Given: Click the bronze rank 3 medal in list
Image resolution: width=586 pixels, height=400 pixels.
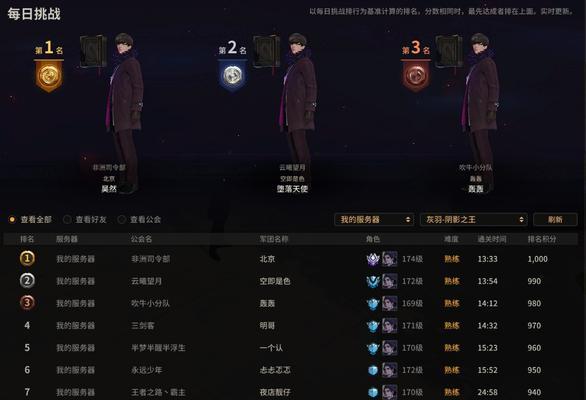Looking at the screenshot, I should tap(27, 303).
